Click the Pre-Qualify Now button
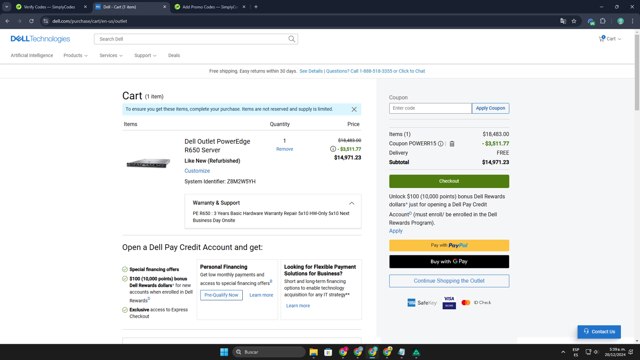This screenshot has width=640, height=360. 221,295
